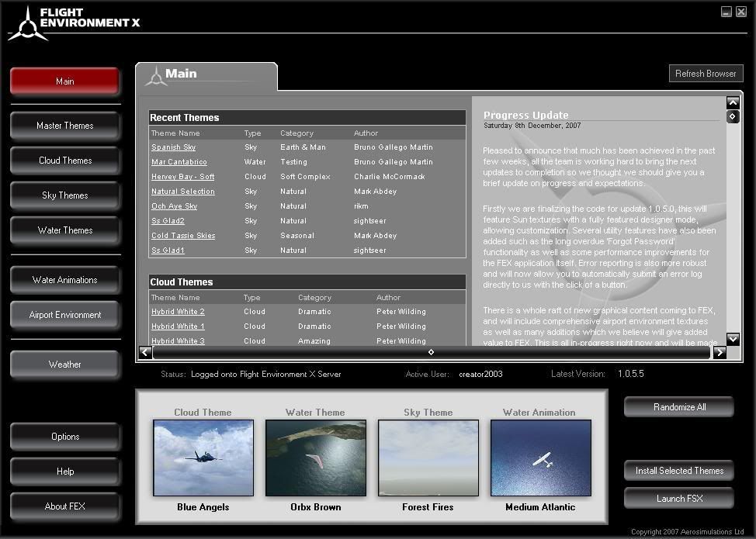
Task: Open Airport Environment page
Action: pos(65,315)
